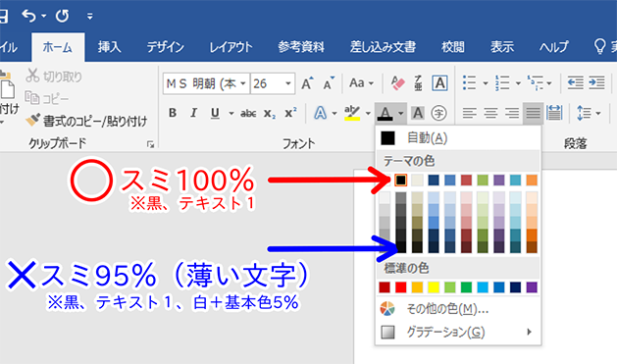Screen dimensions: 617x364
Task: Open text effects dropdown arrow
Action: click(334, 114)
